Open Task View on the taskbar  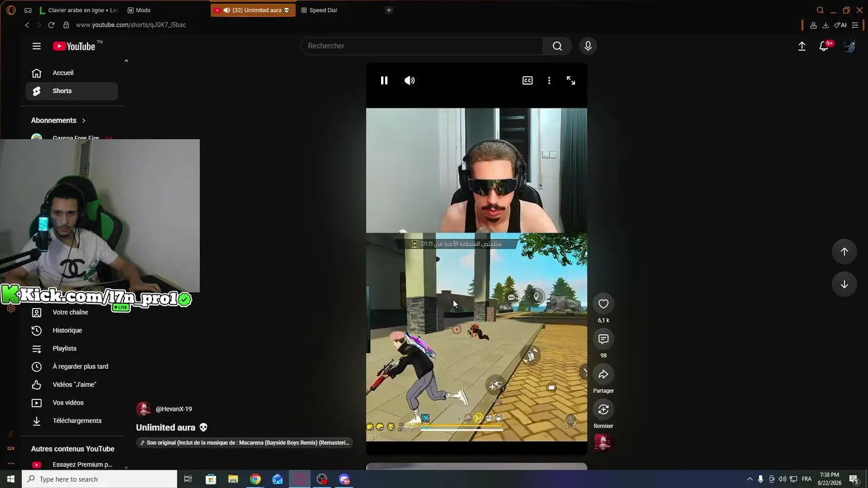[188, 479]
